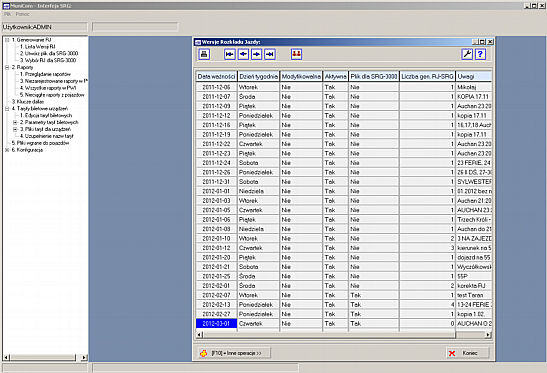Open '1. Edycja taryf biletowych'

coord(46,115)
